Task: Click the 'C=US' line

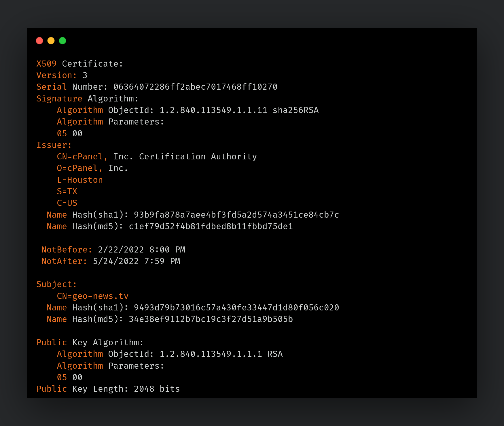Action: point(67,203)
